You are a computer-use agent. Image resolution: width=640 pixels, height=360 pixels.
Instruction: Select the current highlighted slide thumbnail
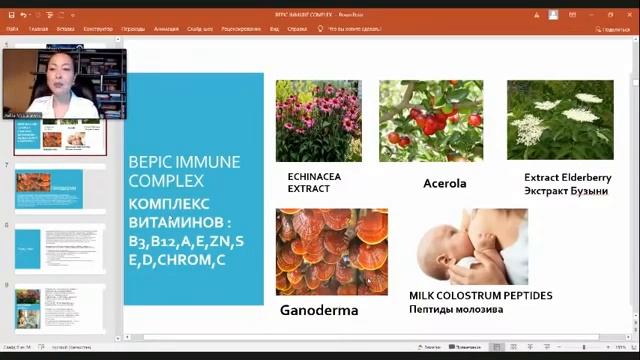click(60, 137)
